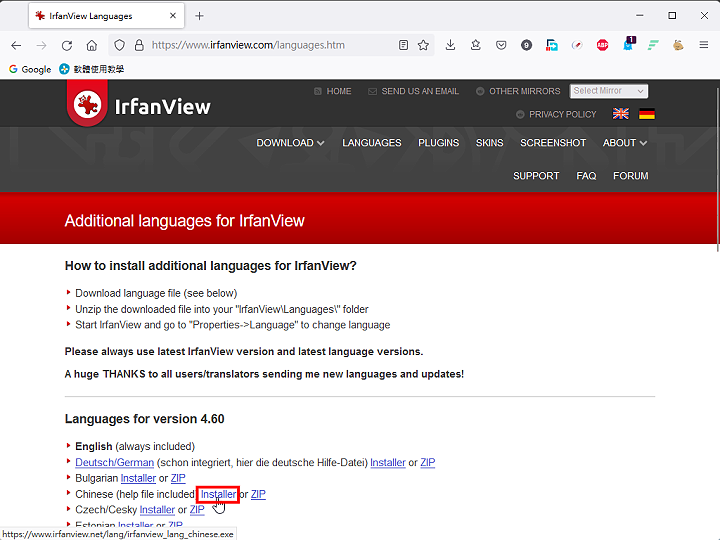The height and width of the screenshot is (540, 720).
Task: Reload the page with the refresh icon
Action: click(x=67, y=45)
